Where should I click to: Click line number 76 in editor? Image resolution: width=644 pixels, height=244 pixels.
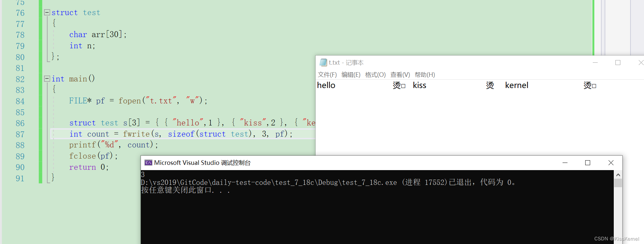[20, 13]
